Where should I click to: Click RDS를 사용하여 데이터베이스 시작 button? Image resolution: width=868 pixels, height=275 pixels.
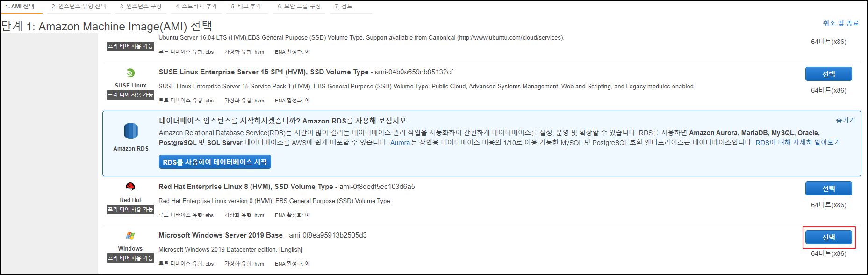point(215,162)
